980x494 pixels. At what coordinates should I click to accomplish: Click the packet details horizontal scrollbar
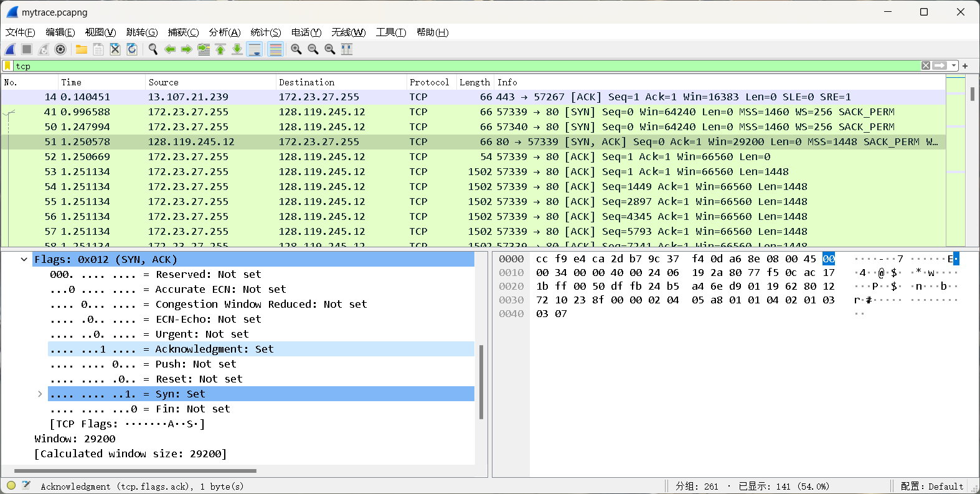(135, 471)
